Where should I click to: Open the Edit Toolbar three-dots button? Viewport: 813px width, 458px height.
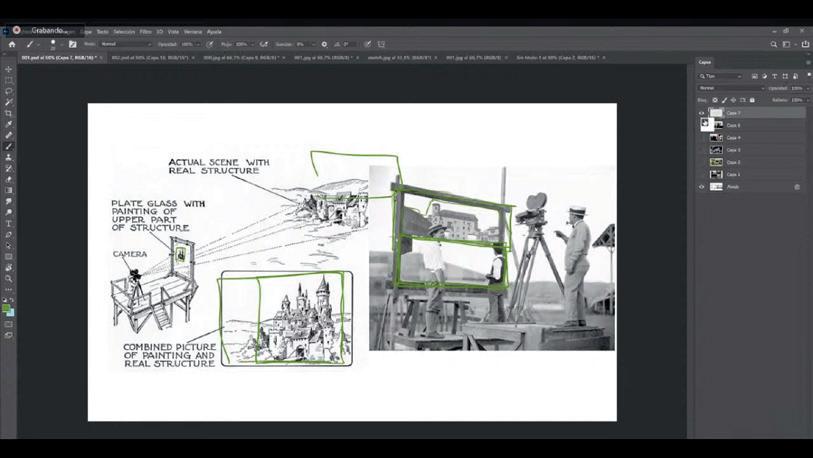coord(8,289)
